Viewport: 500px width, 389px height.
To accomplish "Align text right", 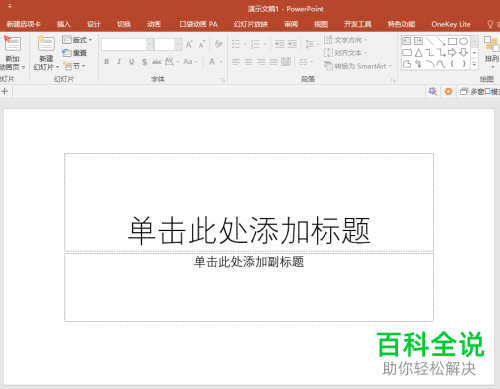I will (x=261, y=62).
